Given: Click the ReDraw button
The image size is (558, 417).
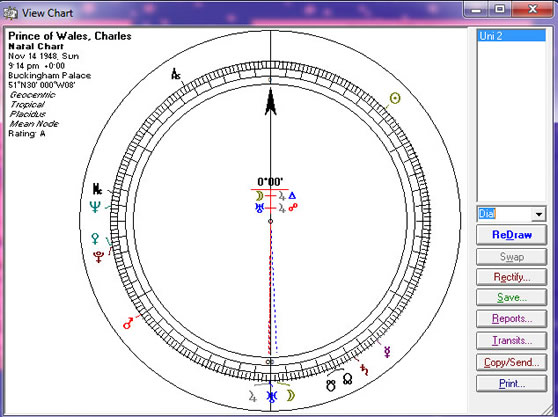Looking at the screenshot, I should click(x=511, y=235).
